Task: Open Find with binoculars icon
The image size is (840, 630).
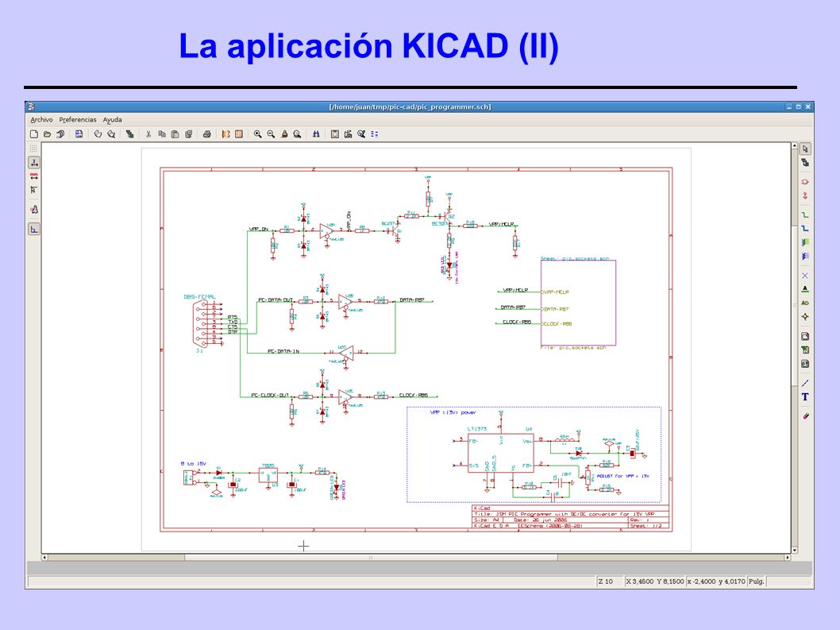Action: coord(316,134)
